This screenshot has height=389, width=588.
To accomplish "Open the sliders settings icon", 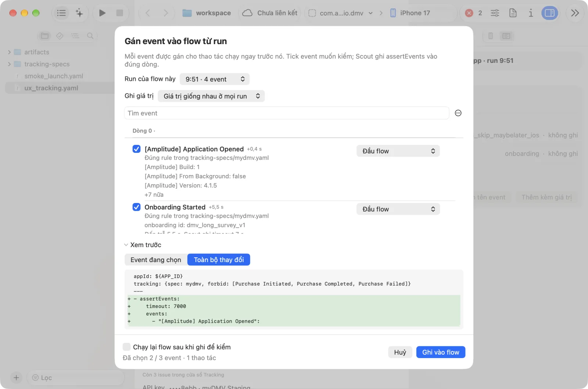I will pos(495,13).
